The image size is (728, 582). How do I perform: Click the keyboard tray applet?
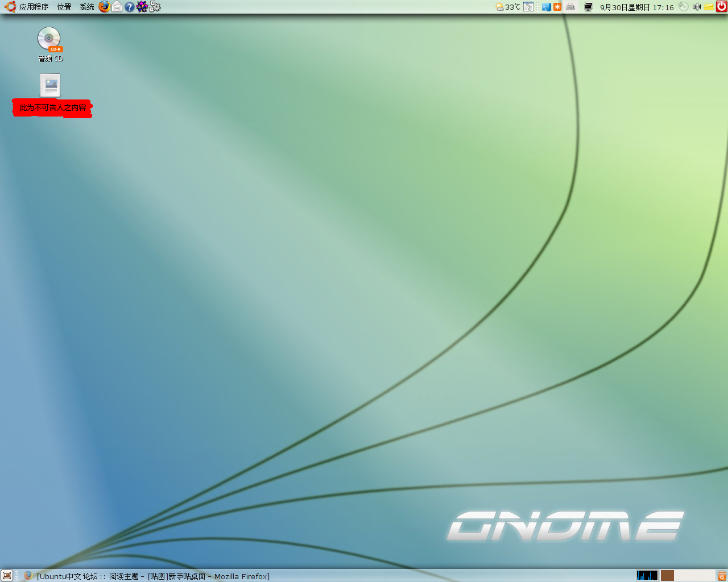click(x=570, y=7)
